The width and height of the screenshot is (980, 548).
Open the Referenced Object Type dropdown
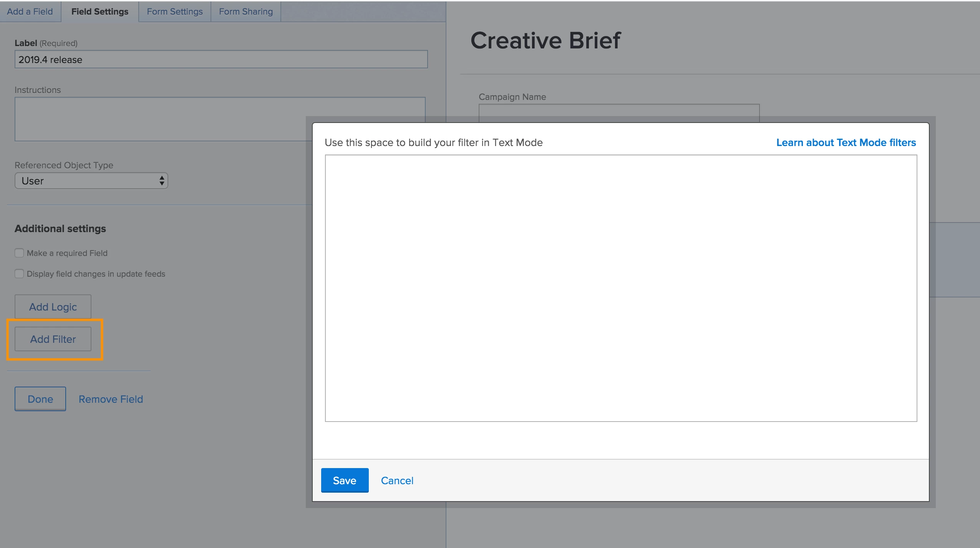pos(91,181)
